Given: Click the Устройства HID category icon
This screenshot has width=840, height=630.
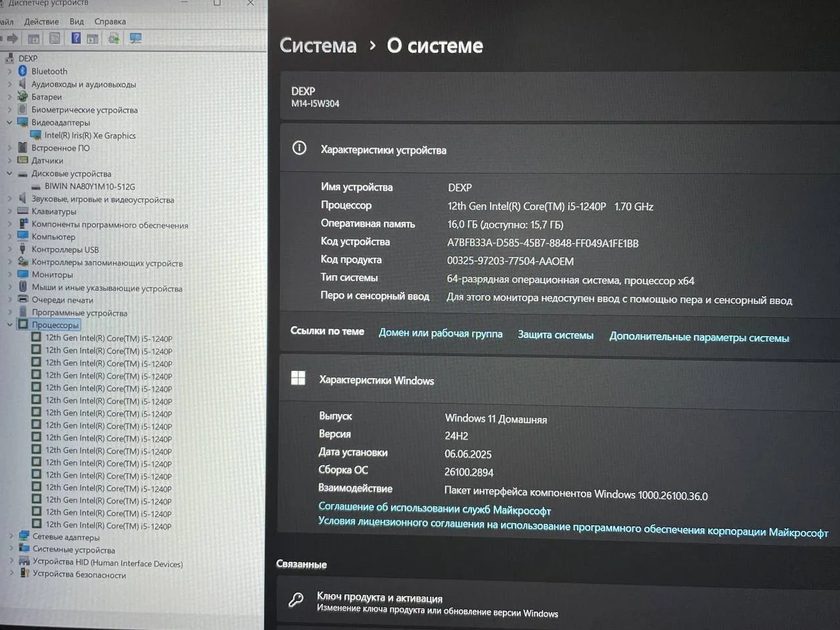Looking at the screenshot, I should click(24, 562).
